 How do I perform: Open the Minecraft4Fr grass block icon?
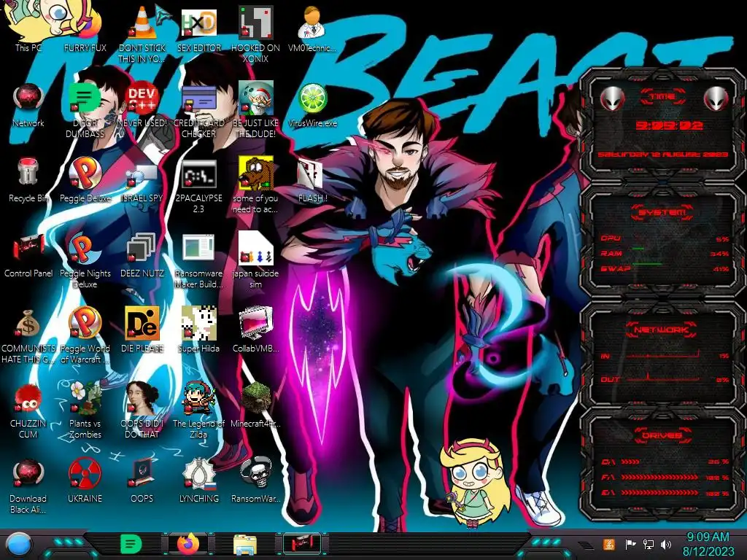[255, 405]
